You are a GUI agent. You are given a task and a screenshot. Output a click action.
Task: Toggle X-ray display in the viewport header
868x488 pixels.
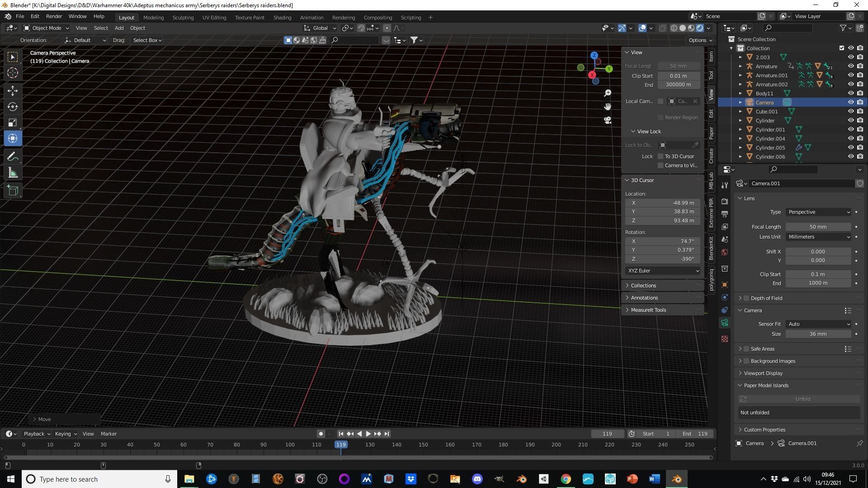(x=662, y=28)
